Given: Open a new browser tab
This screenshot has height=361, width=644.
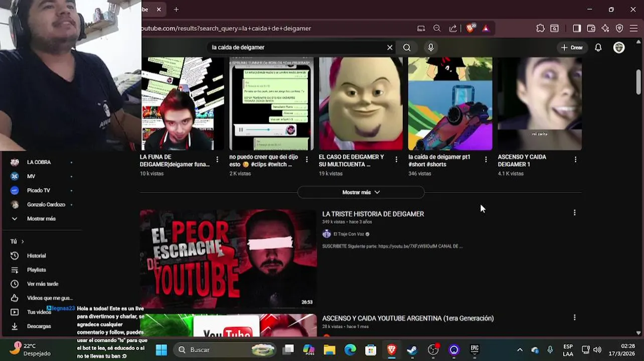Looking at the screenshot, I should point(176,10).
